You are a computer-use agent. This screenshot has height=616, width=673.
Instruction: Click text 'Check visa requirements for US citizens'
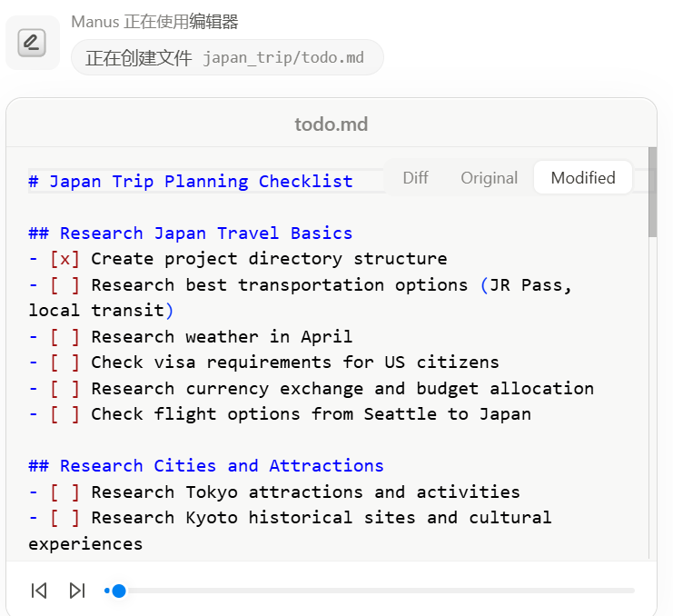295,363
